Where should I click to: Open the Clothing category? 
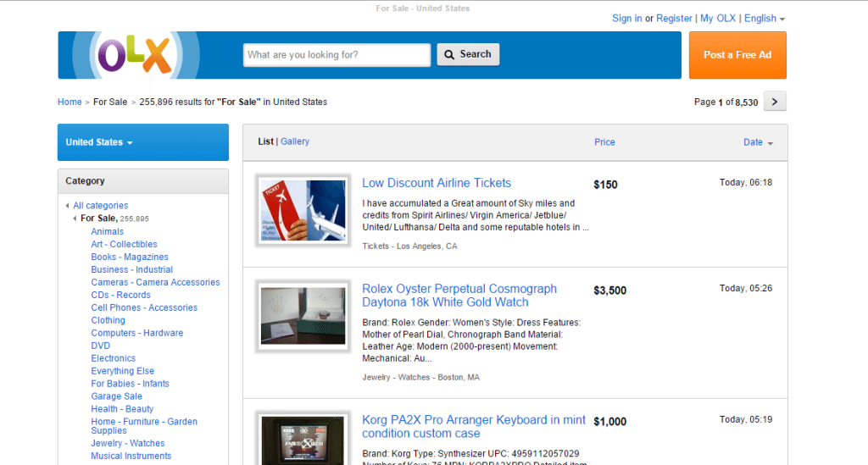(108, 321)
